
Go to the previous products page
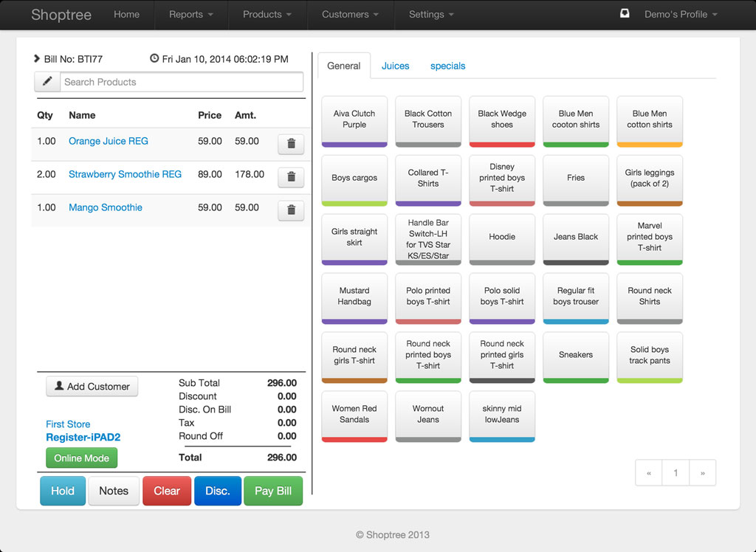click(649, 473)
